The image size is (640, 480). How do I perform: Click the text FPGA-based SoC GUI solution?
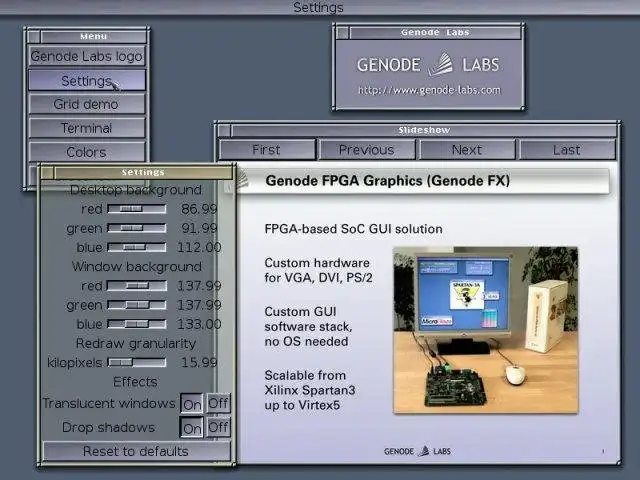[353, 229]
